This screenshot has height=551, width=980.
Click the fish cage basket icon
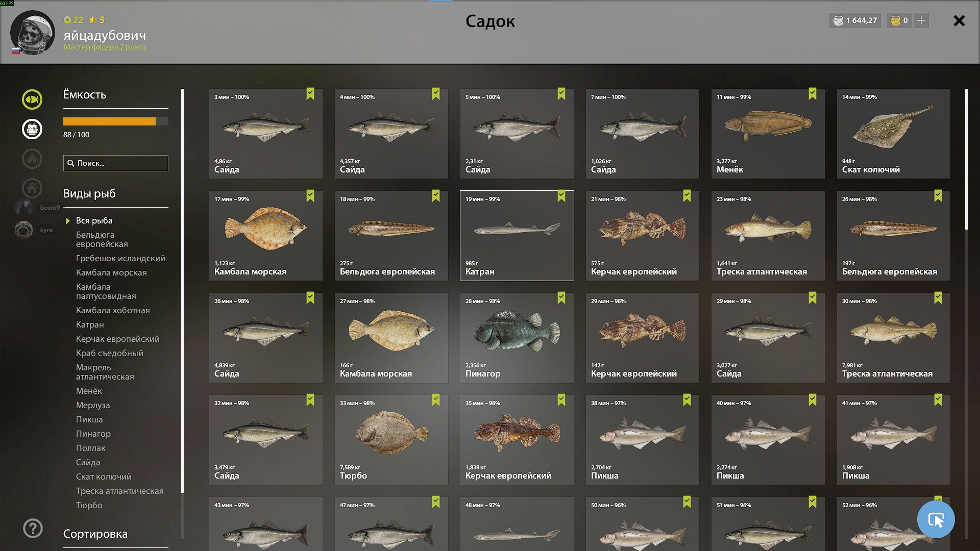(32, 129)
